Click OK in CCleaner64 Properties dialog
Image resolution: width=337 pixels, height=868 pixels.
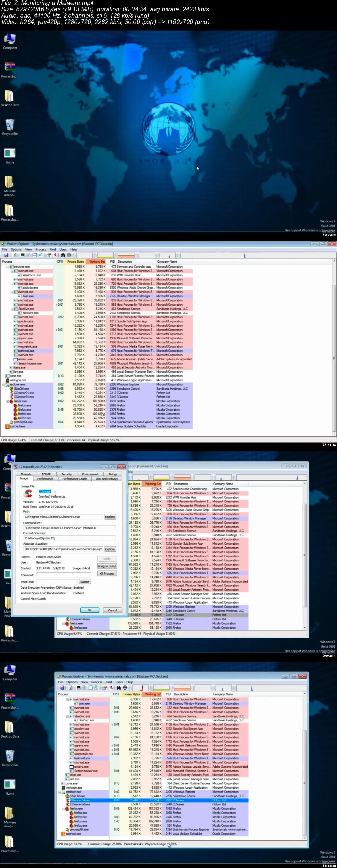[90, 610]
